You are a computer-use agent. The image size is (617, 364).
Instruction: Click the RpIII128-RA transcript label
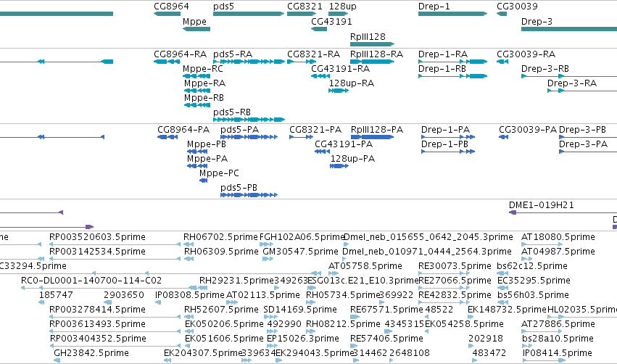point(376,54)
